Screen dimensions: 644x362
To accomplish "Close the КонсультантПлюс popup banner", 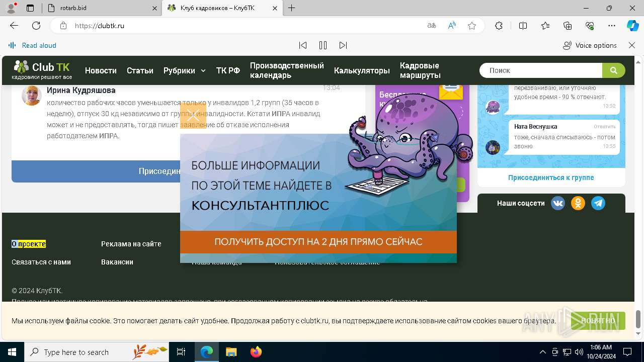I will click(193, 116).
